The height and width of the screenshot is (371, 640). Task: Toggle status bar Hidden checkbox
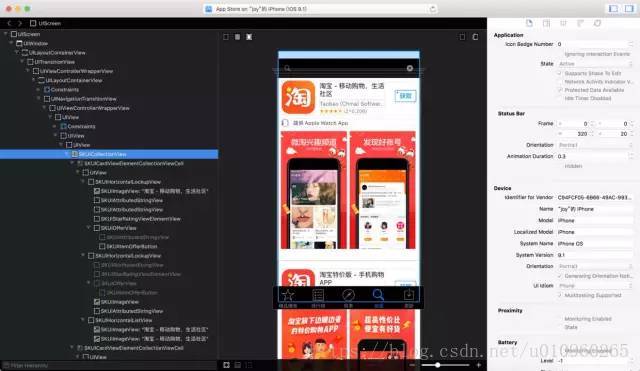point(560,166)
